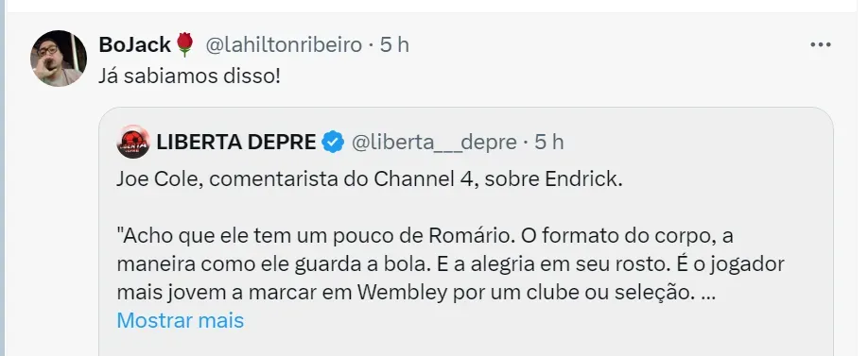Open the BoJack display name link

tap(134, 44)
